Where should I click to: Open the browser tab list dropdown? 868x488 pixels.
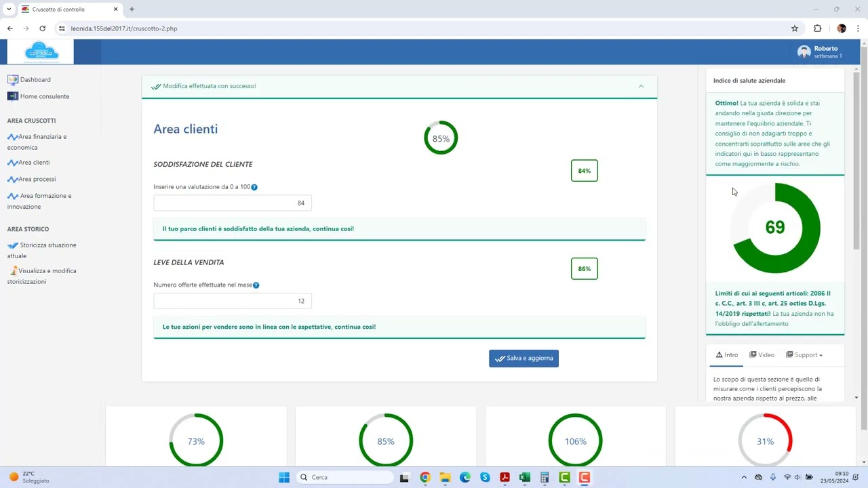[9, 9]
